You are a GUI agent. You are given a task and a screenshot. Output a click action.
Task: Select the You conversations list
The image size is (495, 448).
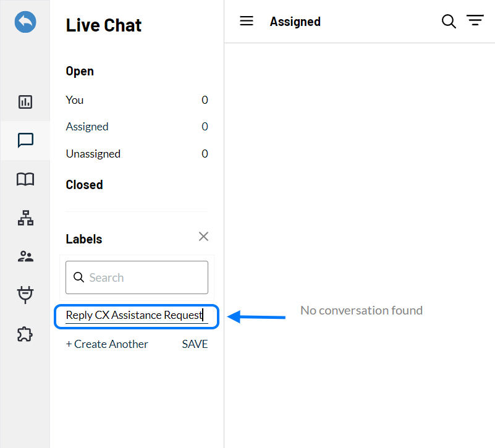137,100
